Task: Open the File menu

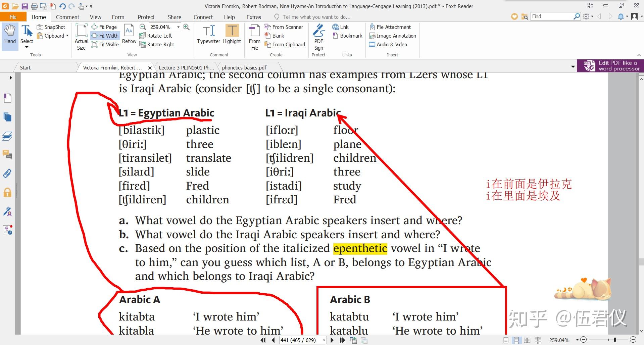Action: [13, 17]
